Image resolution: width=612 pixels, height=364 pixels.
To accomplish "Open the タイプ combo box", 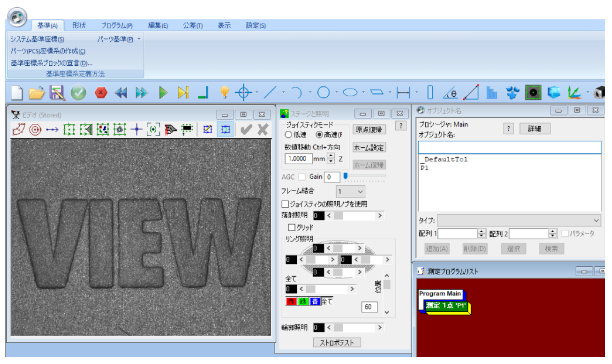I will click(x=519, y=220).
